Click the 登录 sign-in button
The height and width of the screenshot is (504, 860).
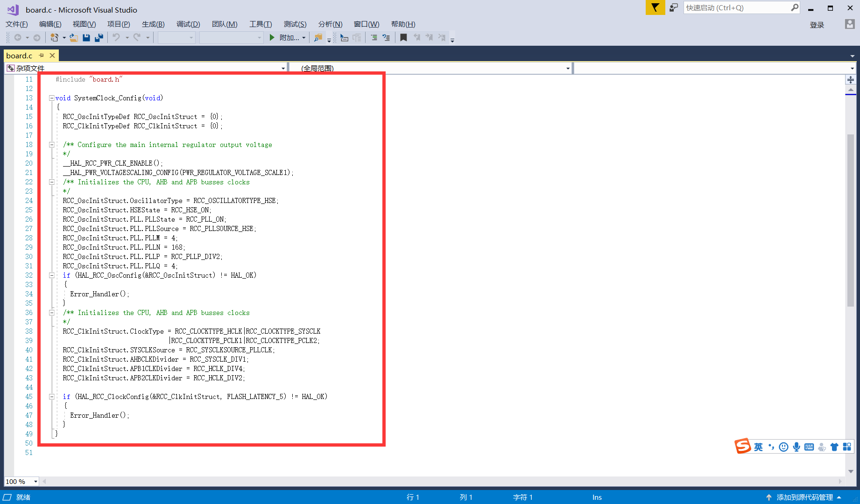(817, 25)
